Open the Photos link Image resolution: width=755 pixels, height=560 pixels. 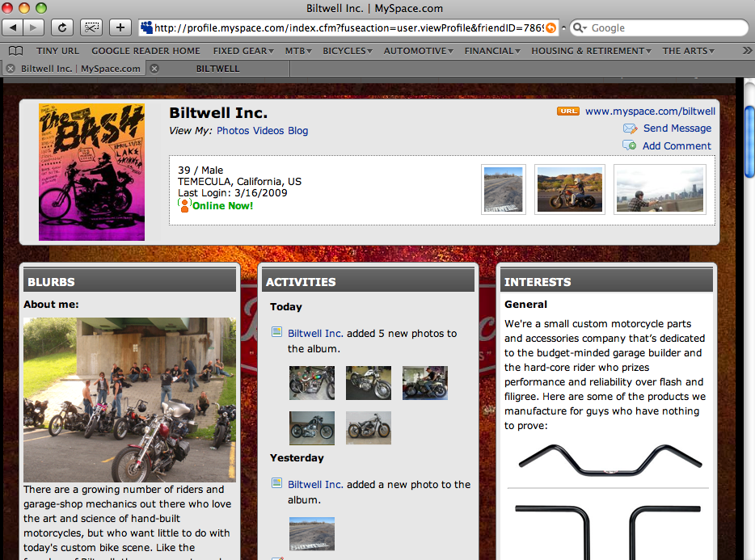coord(233,130)
